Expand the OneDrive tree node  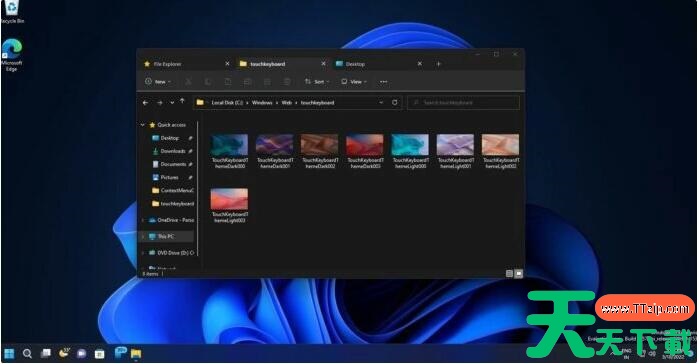143,220
